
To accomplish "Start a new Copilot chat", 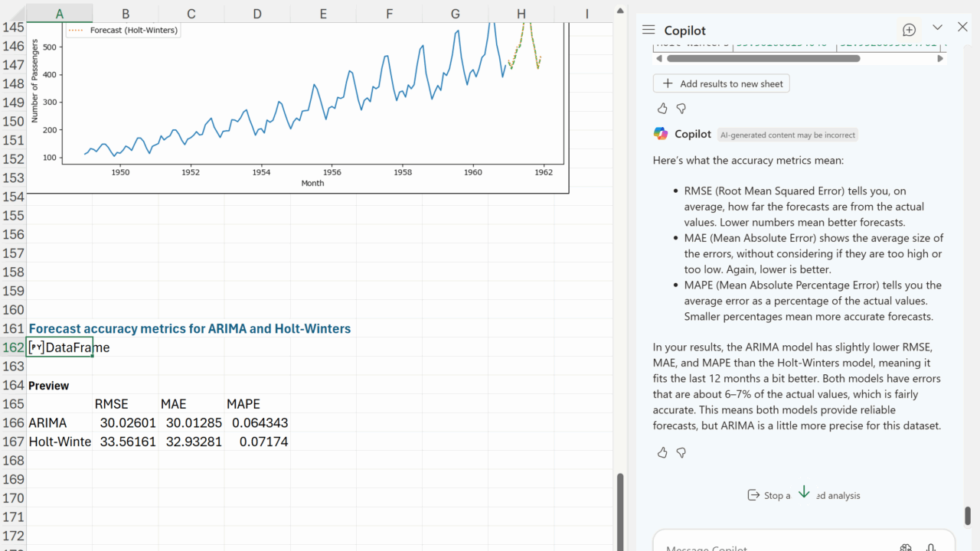I will [x=909, y=30].
